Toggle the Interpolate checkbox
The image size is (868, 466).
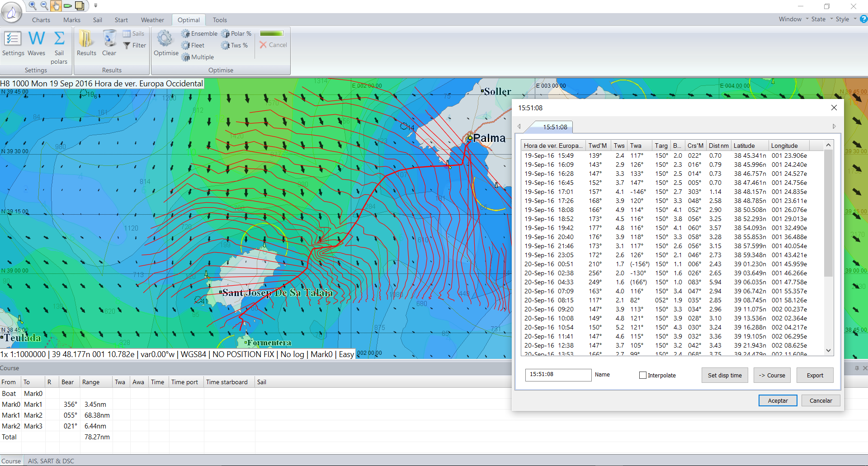coord(643,375)
